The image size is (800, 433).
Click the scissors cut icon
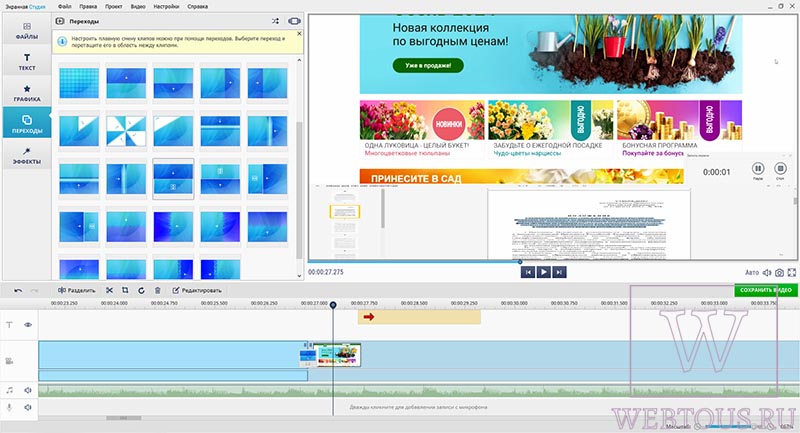click(x=109, y=290)
